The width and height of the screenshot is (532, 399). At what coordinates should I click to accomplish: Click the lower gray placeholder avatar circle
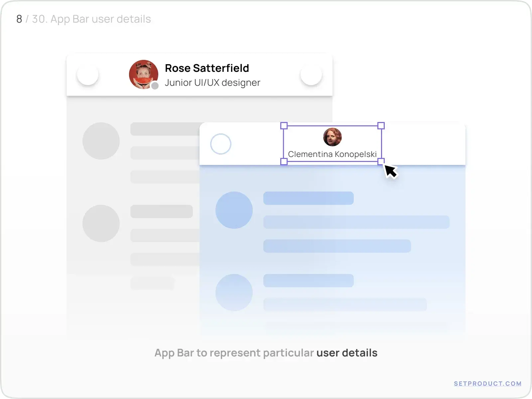pos(101,223)
